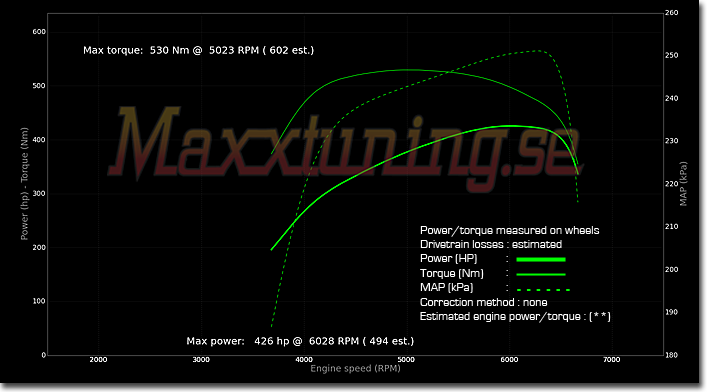Click the 'Engine speed (RPM)' axis title
This screenshot has height=392, width=708.
click(x=355, y=369)
